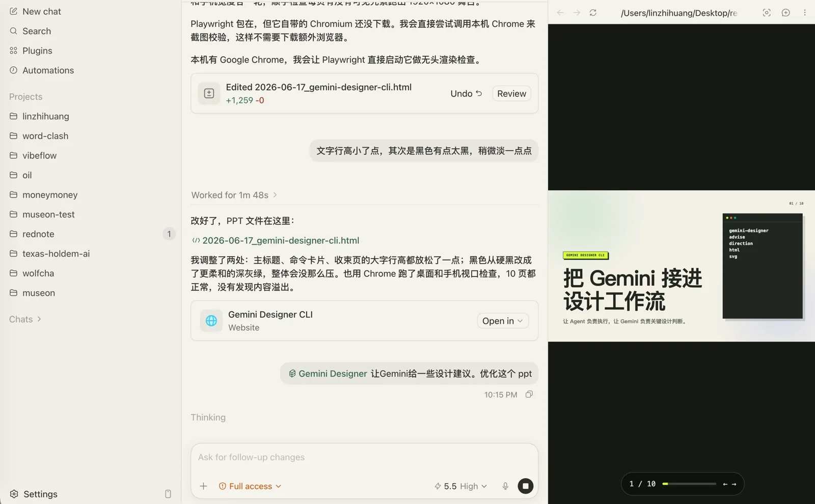815x504 pixels.
Task: Click the Undo button for the edit
Action: point(466,94)
